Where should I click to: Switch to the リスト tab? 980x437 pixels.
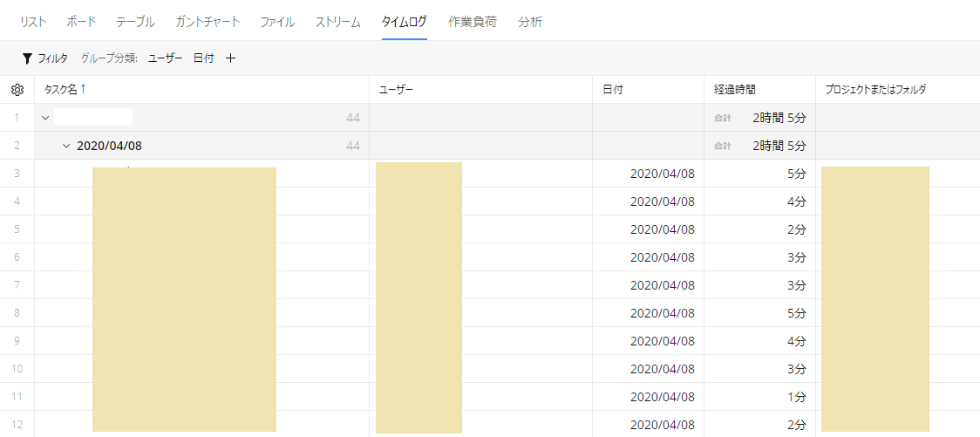coord(33,22)
